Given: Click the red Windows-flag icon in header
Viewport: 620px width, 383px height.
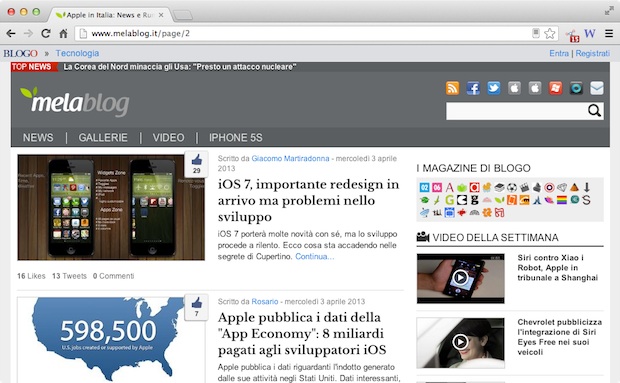Looking at the screenshot, I should [556, 88].
